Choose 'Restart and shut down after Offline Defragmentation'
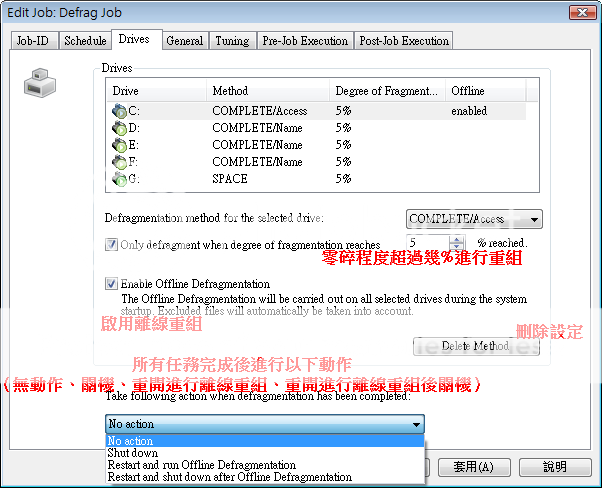 (265, 477)
